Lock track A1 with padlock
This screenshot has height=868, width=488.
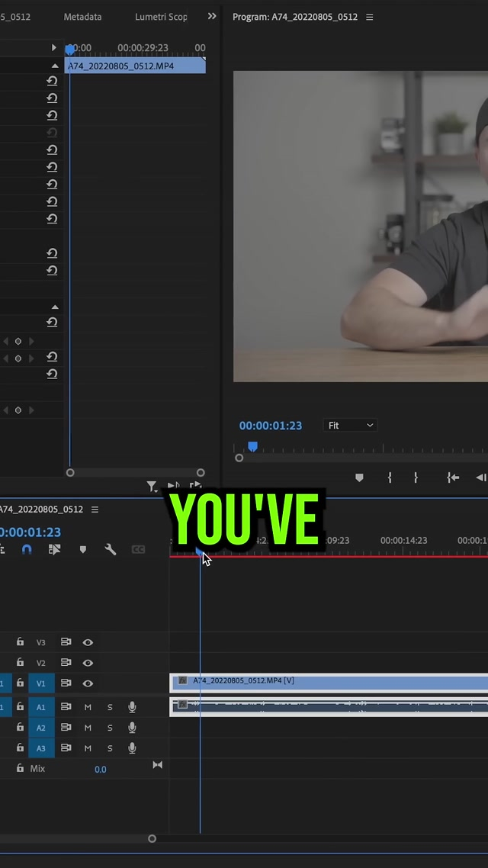coord(20,706)
